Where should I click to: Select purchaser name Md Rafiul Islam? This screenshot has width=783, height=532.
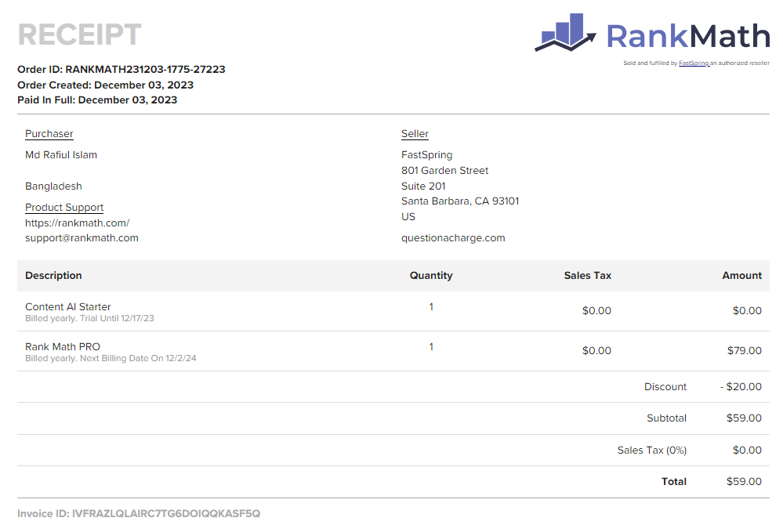coord(61,154)
